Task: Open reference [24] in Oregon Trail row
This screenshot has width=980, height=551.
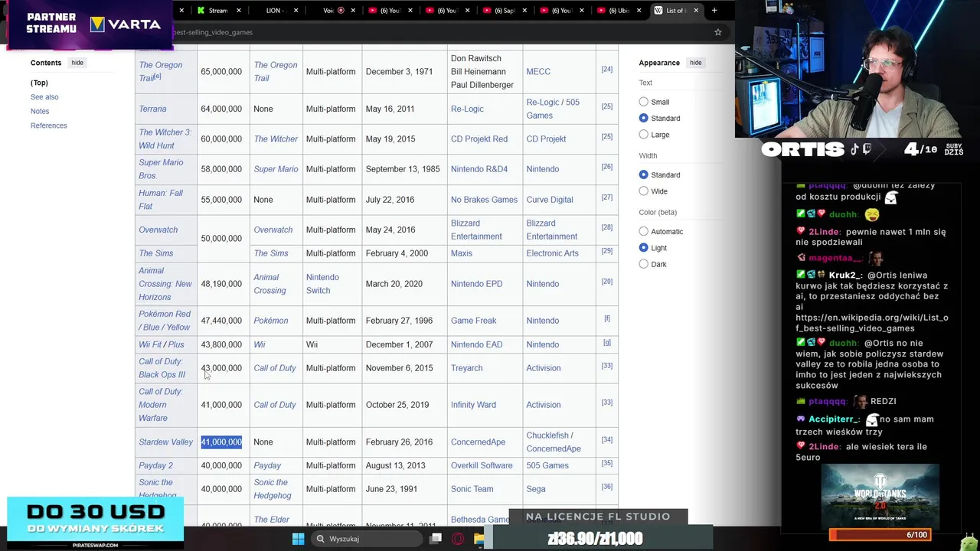Action: pos(607,69)
